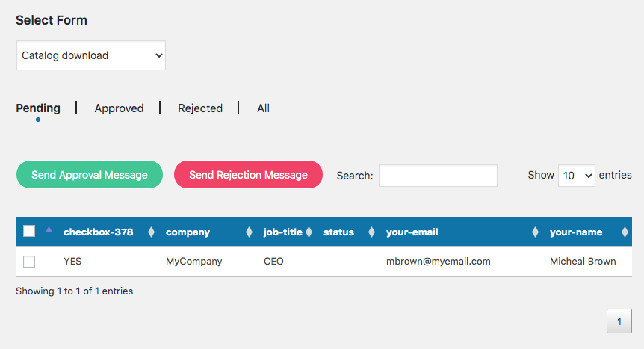Sort by status column arrows
The height and width of the screenshot is (349, 644).
pos(371,232)
